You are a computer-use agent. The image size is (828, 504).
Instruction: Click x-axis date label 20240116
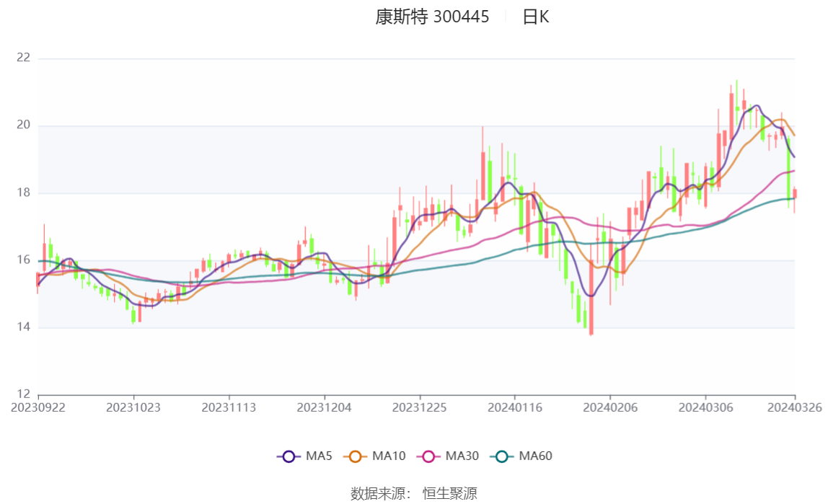515,407
